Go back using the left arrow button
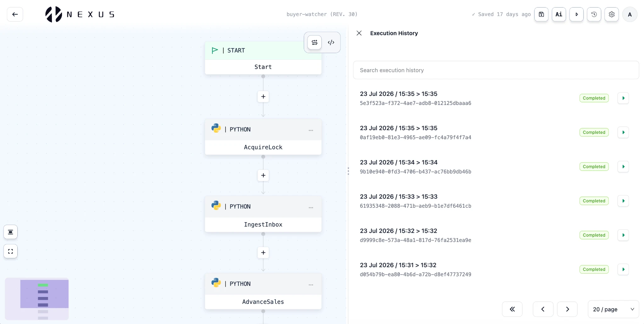644x324 pixels. 15,14
